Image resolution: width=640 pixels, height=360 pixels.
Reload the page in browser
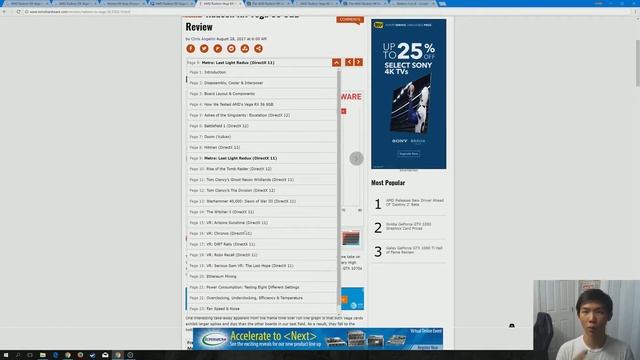coord(18,12)
